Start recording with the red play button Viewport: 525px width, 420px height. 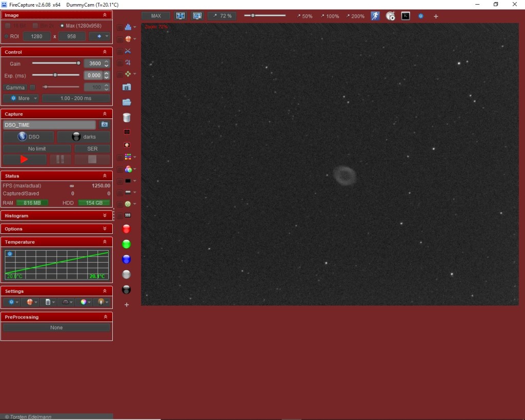pos(24,159)
